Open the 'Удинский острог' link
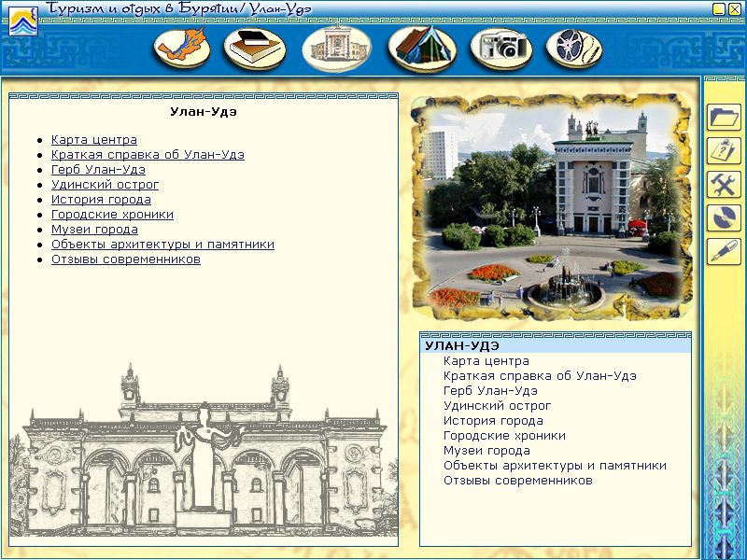The image size is (747, 560). point(105,185)
